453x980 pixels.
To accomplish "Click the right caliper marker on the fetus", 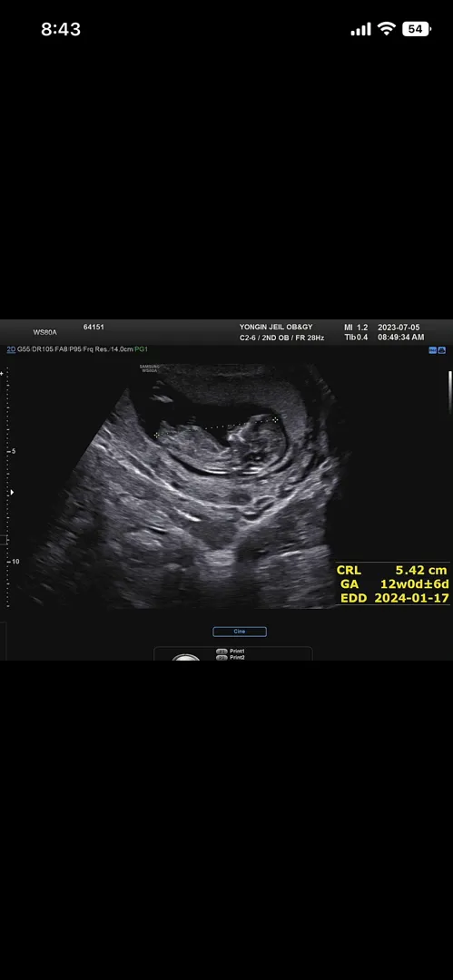I will pos(275,420).
